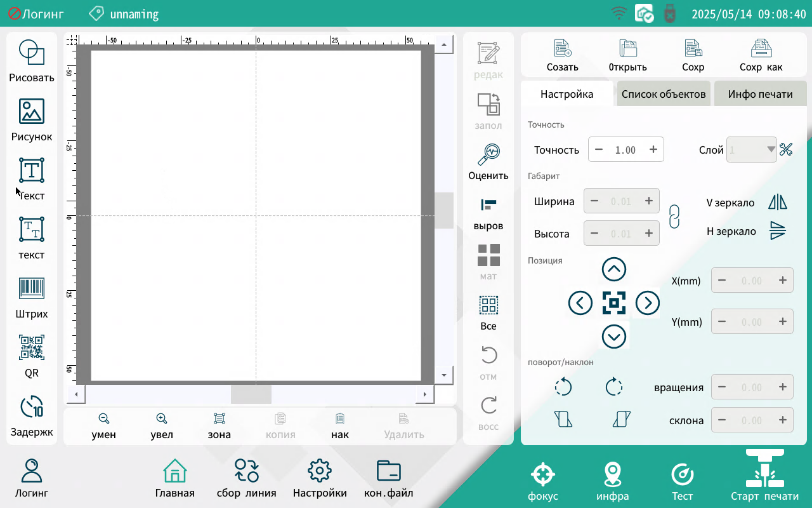The width and height of the screenshot is (812, 508).
Task: Switch to Список объектов tab
Action: pyautogui.click(x=664, y=94)
